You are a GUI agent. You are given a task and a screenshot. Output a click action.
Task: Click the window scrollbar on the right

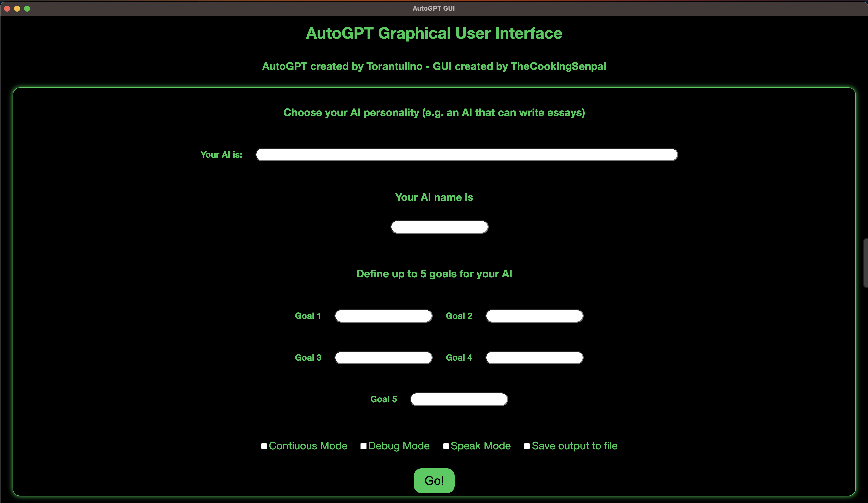click(865, 252)
